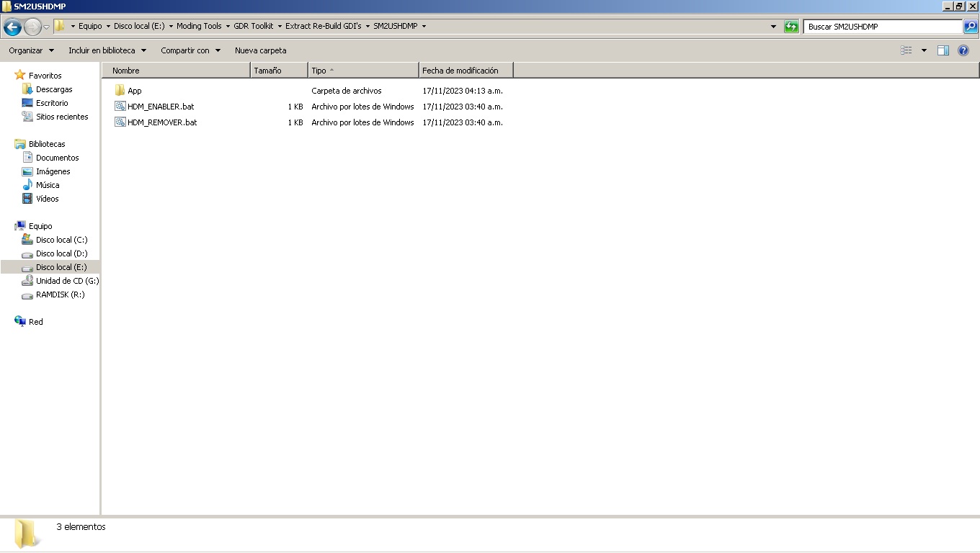The width and height of the screenshot is (980, 553).
Task: Select Equipo in the navigation pane
Action: [x=40, y=226]
